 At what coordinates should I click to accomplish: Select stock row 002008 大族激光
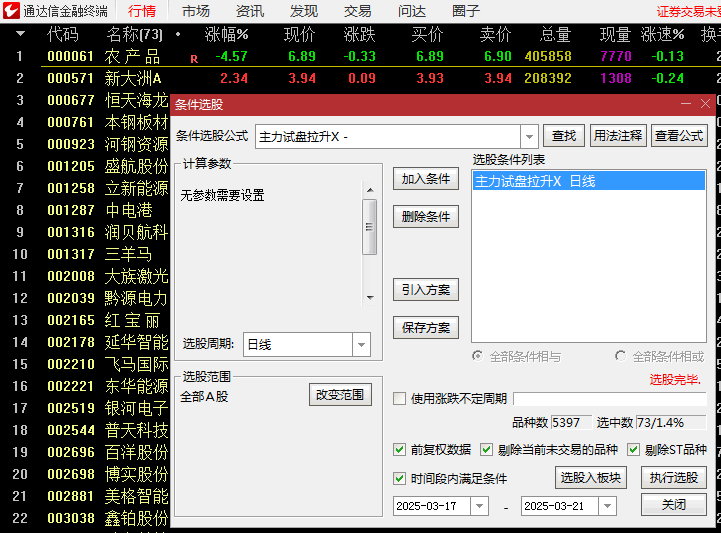(x=85, y=276)
